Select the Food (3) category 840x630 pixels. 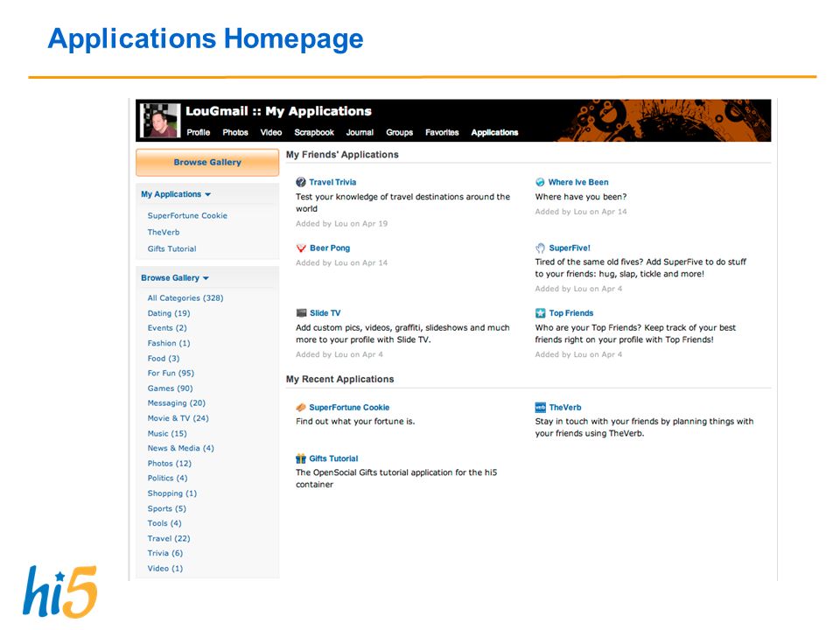[x=164, y=359]
